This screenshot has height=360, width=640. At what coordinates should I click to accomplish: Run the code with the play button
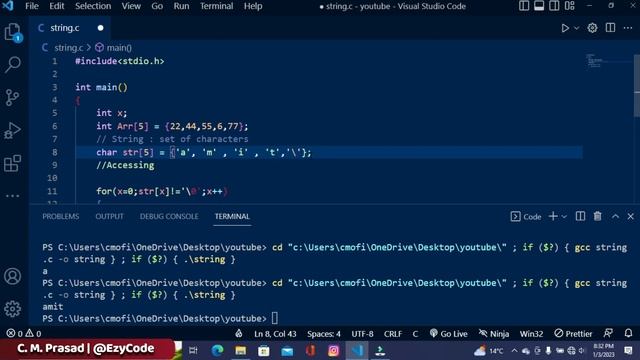[565, 28]
